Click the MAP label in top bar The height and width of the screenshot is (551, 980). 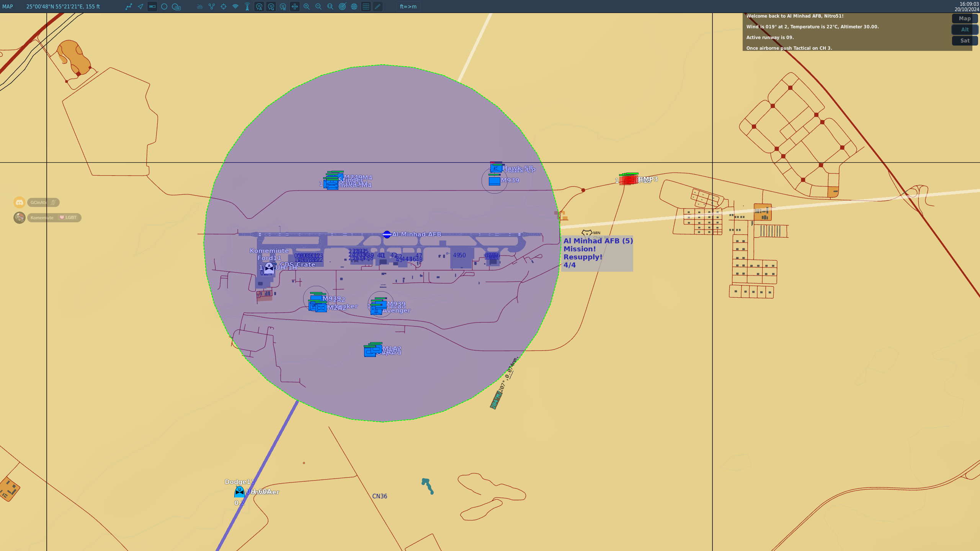coord(8,7)
